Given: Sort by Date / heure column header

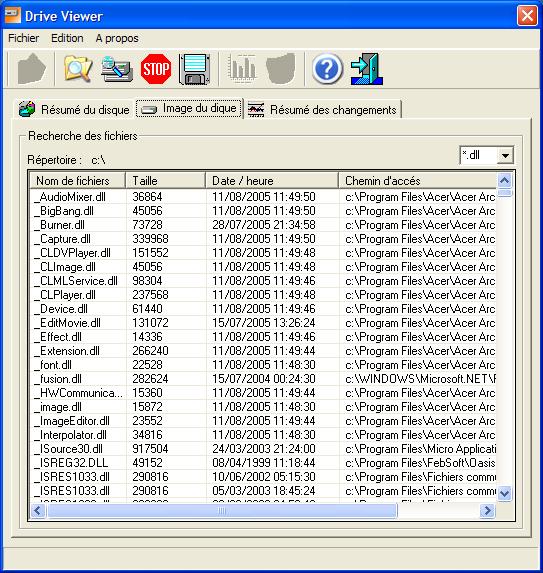Looking at the screenshot, I should click(272, 181).
